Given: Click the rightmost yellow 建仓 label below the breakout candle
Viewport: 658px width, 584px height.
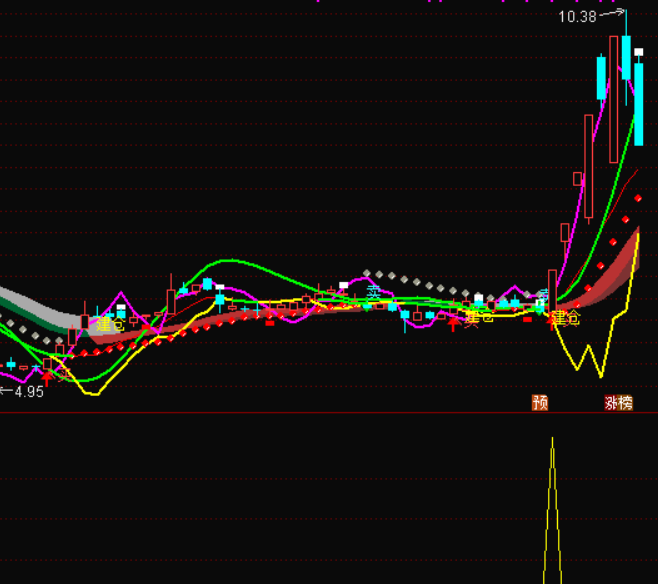Looking at the screenshot, I should pyautogui.click(x=566, y=318).
